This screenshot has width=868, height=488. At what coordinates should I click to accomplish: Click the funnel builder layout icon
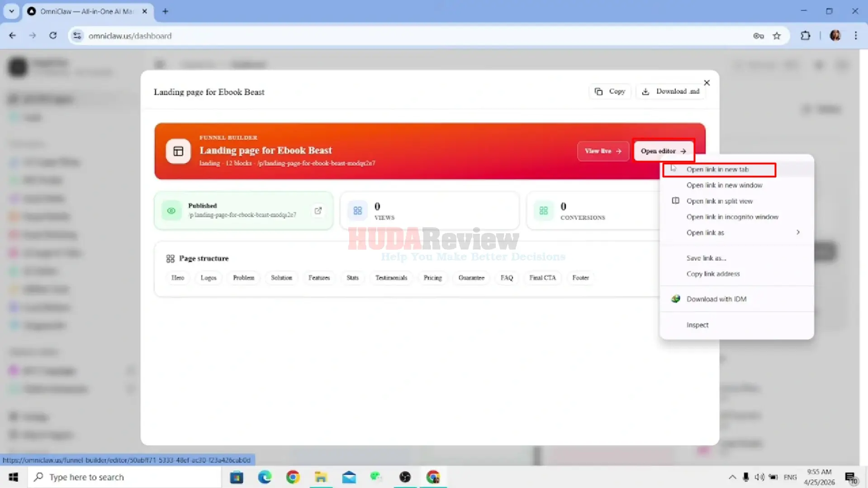pos(178,151)
